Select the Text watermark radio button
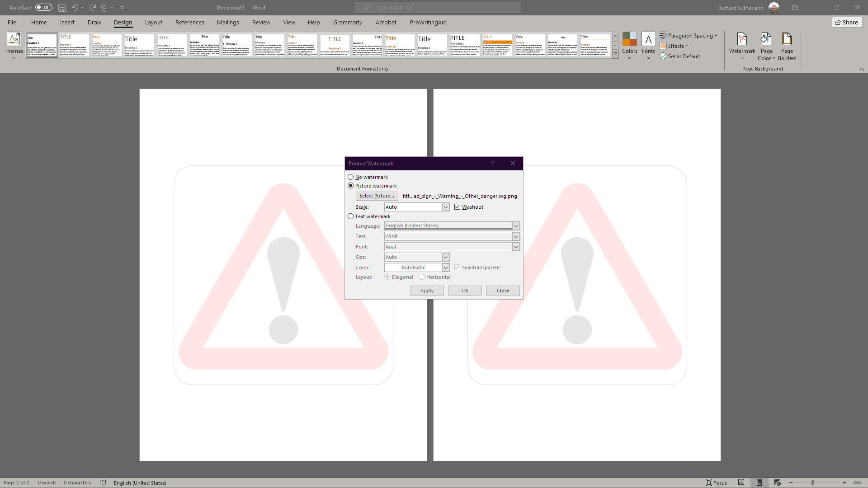Screen dimensions: 868x488 pos(351,216)
